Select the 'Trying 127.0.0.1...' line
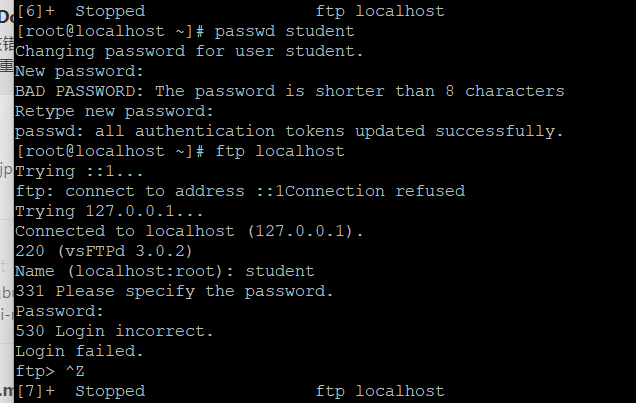 tap(109, 211)
